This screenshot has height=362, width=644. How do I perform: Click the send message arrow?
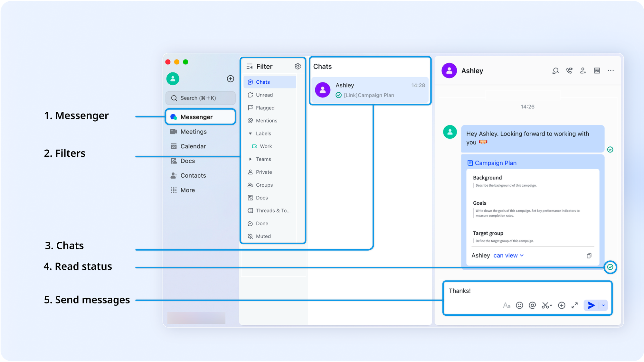pyautogui.click(x=591, y=305)
